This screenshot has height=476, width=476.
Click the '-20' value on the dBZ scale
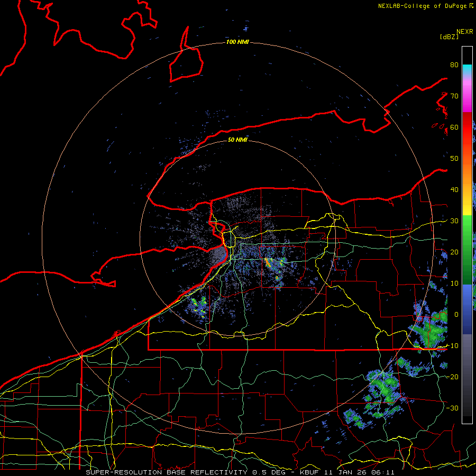click(x=452, y=377)
